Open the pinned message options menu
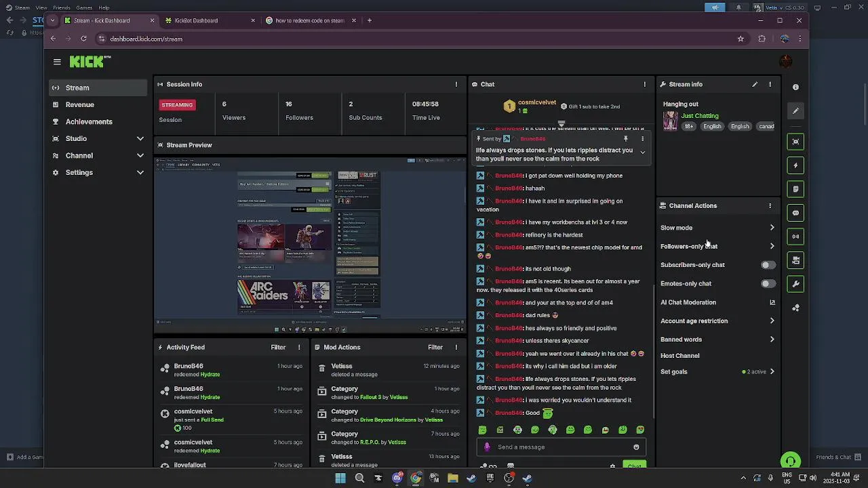This screenshot has width=868, height=488. 643,139
